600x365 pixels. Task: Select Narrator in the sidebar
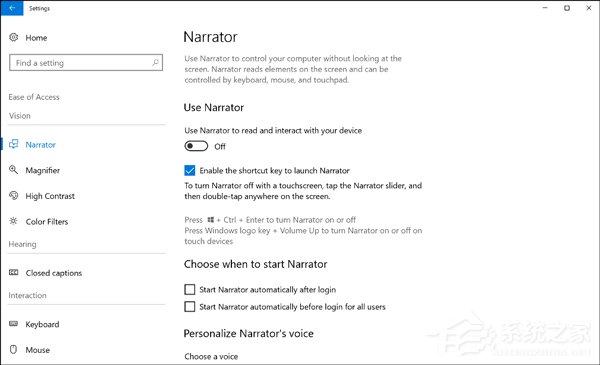click(41, 145)
